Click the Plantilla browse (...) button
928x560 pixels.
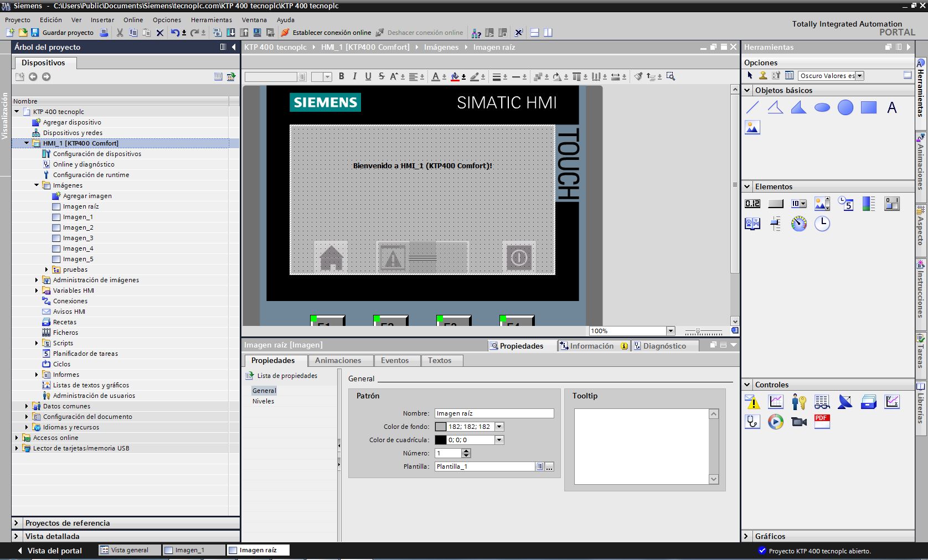pyautogui.click(x=549, y=467)
